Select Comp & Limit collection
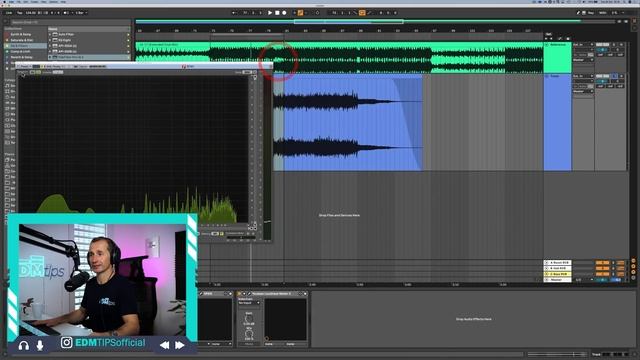Screen dimensions: 640x360 pos(20,51)
